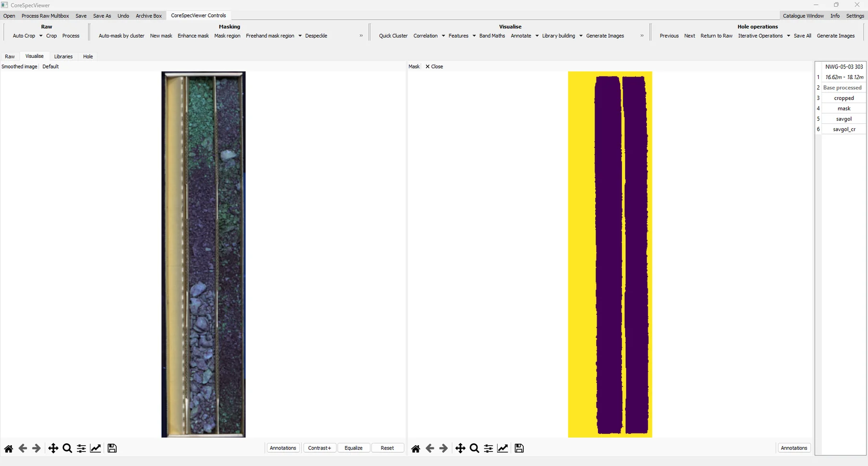Save left figure with floppy disk icon
Viewport: 868px width, 466px height.
pyautogui.click(x=112, y=448)
